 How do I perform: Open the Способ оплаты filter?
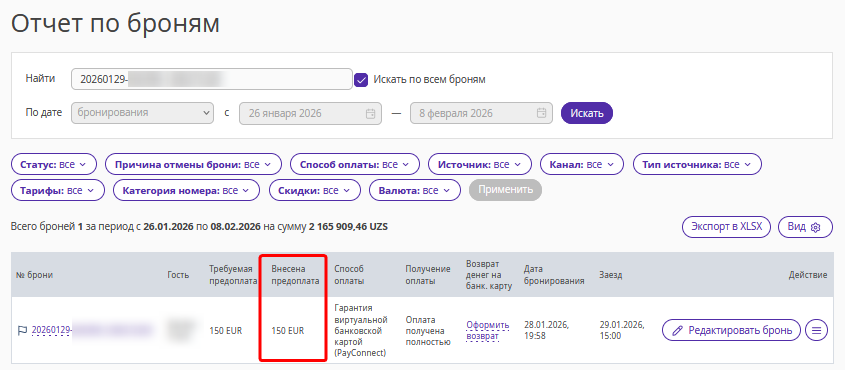[355, 164]
